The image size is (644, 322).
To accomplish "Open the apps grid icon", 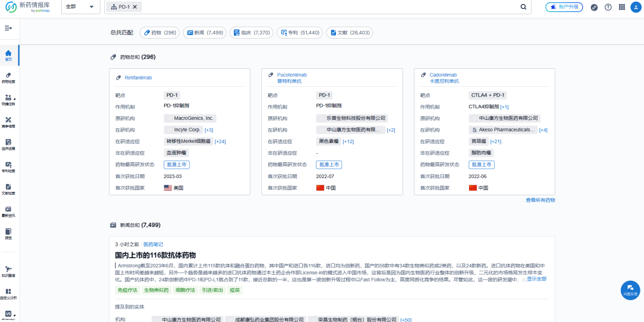I will (622, 7).
